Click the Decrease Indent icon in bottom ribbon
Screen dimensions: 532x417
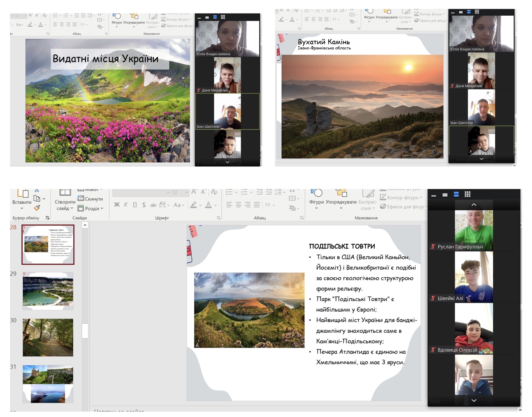point(259,192)
